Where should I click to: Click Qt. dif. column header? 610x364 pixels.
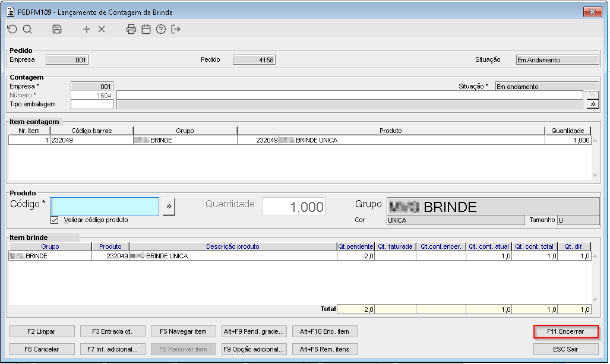click(x=574, y=246)
